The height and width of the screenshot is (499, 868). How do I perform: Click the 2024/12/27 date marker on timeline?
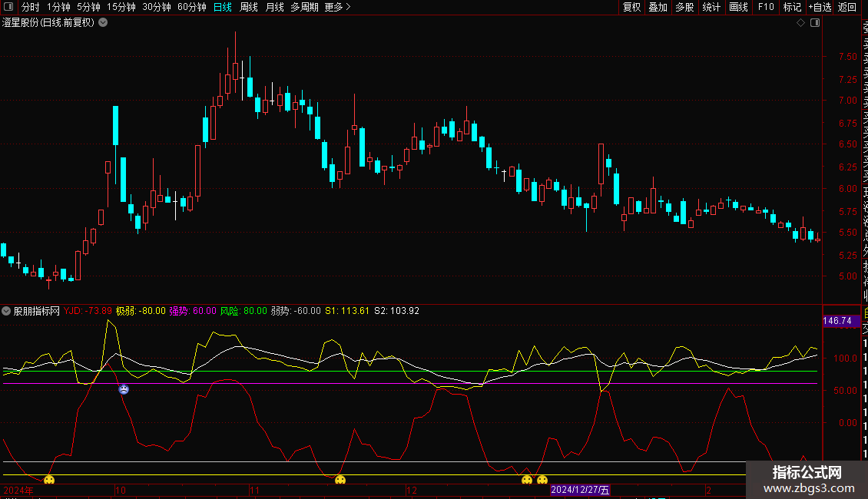coord(580,490)
